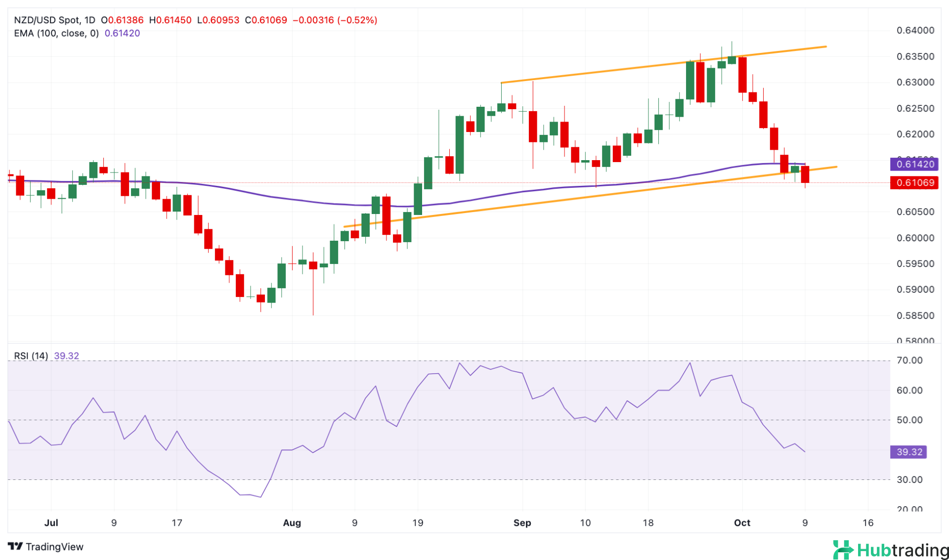Click the TradingView logo icon
The width and height of the screenshot is (949, 560).
15,546
